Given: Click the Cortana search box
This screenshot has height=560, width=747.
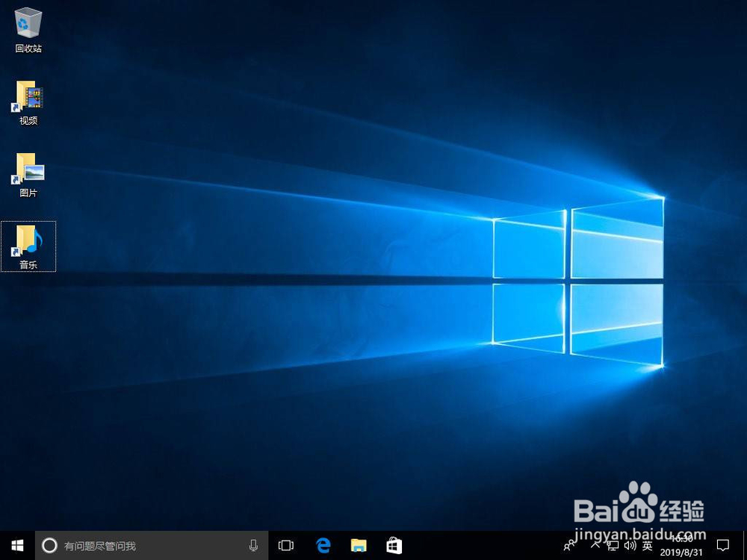Looking at the screenshot, I should pos(152,545).
